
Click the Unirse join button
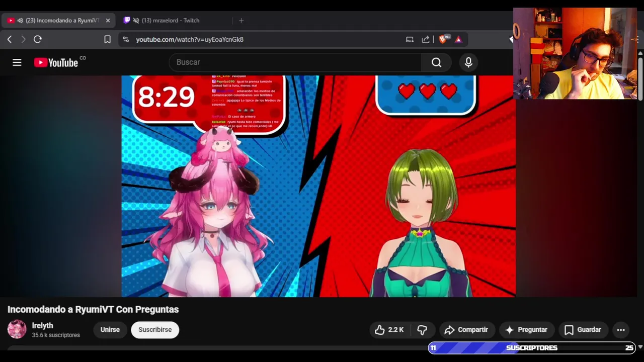point(110,330)
